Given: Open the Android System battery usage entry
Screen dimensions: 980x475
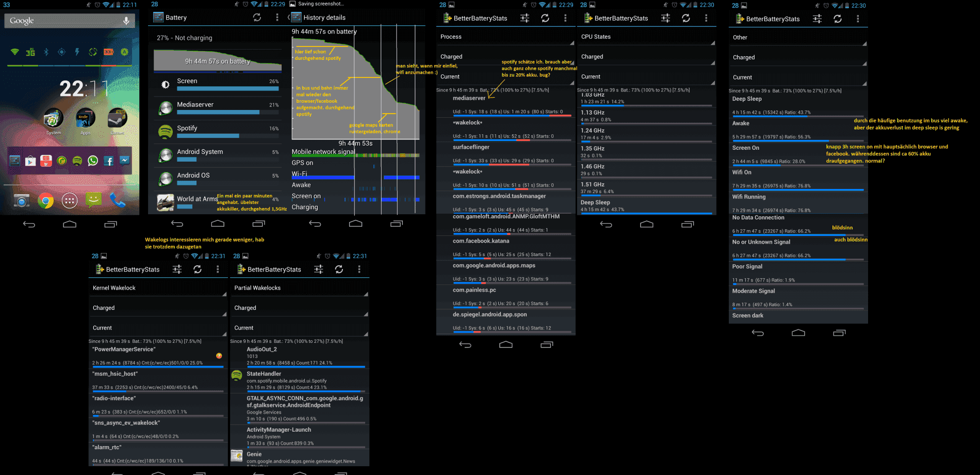Looking at the screenshot, I should tap(218, 155).
